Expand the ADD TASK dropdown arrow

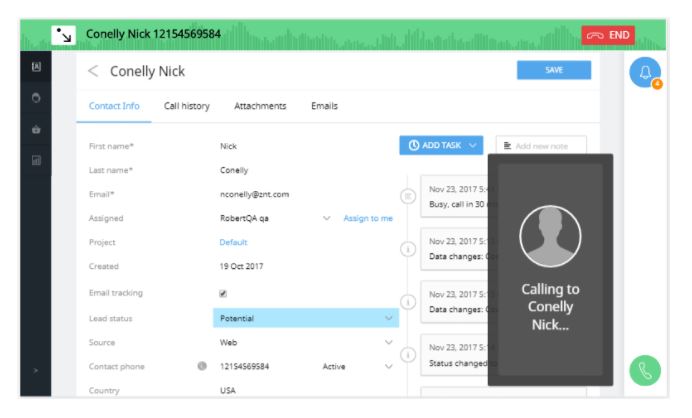473,145
